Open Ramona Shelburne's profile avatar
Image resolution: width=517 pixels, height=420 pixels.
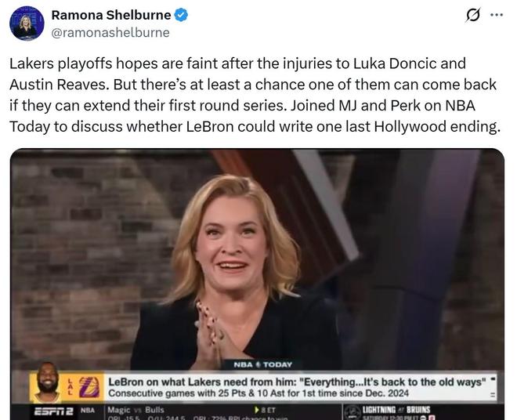(27, 23)
